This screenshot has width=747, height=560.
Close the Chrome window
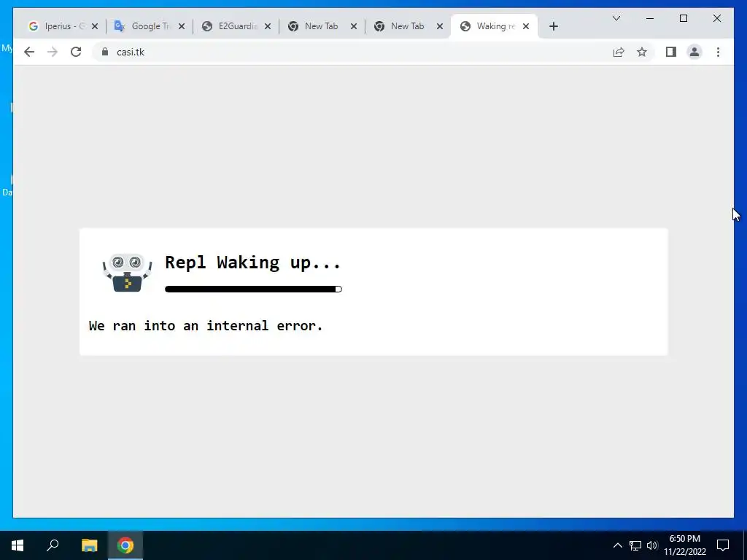pos(717,18)
